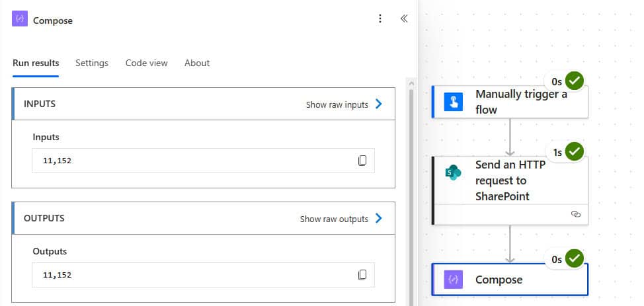This screenshot has width=644, height=306.
Task: Click the Compose title in panel header
Action: click(x=53, y=20)
